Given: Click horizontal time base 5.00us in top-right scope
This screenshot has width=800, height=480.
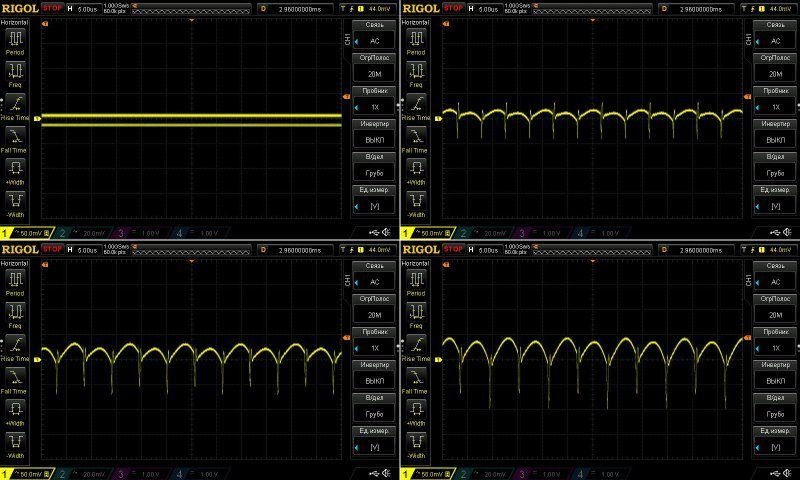Looking at the screenshot, I should coord(486,8).
